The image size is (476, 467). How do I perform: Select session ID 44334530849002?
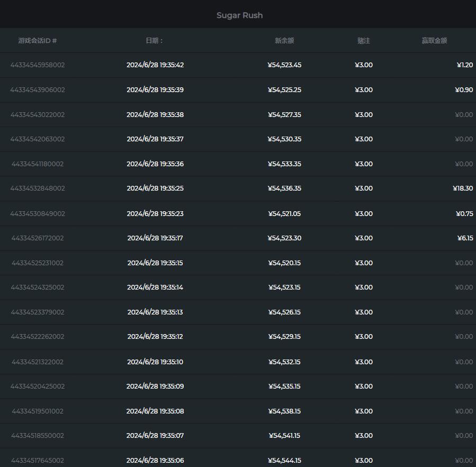pyautogui.click(x=38, y=214)
